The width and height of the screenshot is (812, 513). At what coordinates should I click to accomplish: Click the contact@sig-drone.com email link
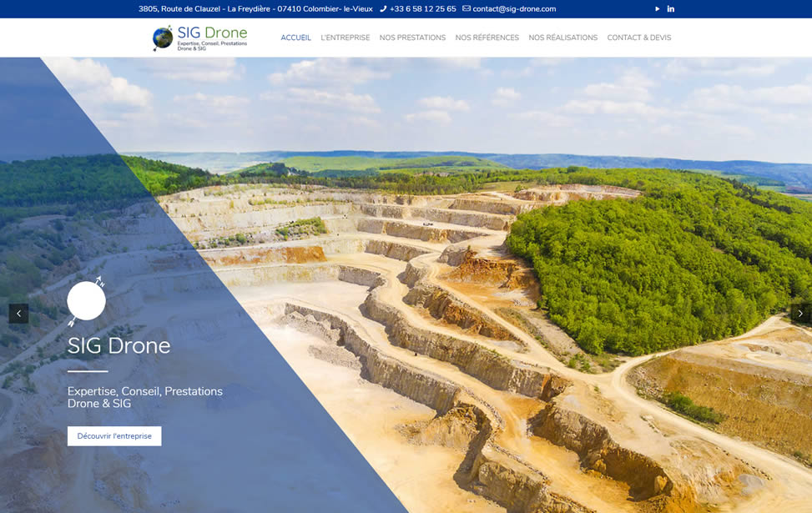[514, 8]
